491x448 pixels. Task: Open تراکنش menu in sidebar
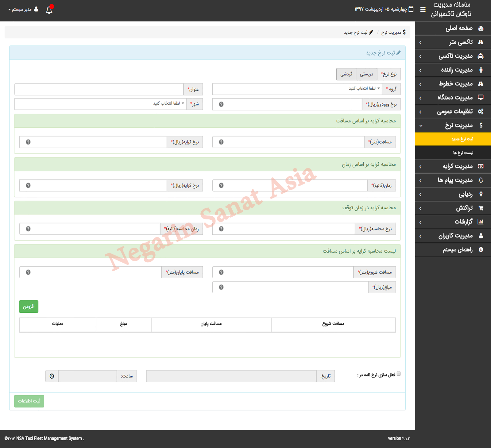click(453, 208)
